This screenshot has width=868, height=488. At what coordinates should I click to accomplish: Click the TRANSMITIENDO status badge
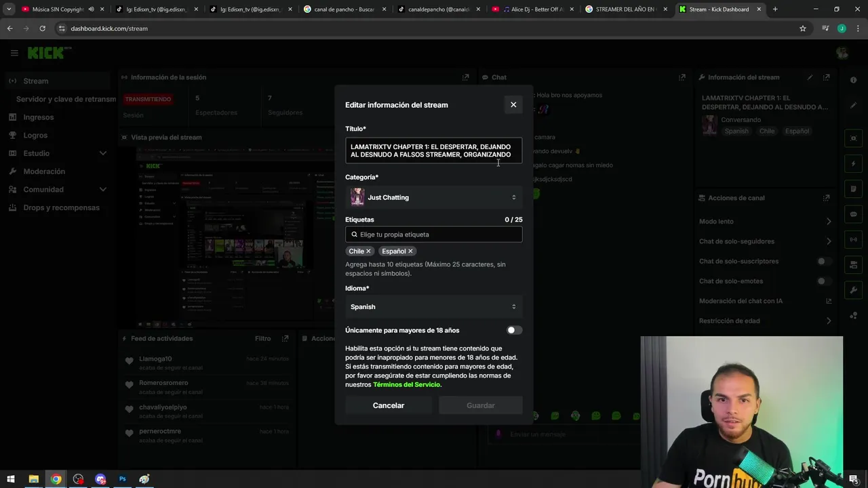tap(148, 99)
